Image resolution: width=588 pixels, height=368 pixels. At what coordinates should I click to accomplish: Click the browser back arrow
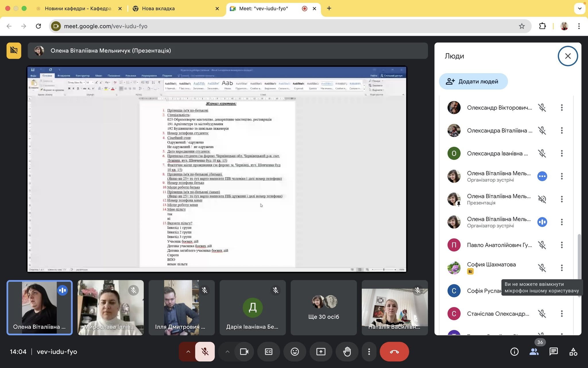[9, 26]
